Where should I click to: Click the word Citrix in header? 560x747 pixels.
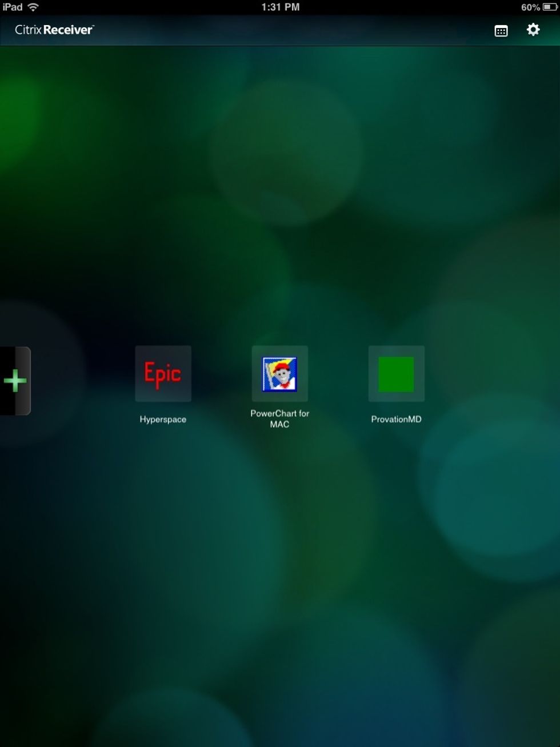(28, 30)
